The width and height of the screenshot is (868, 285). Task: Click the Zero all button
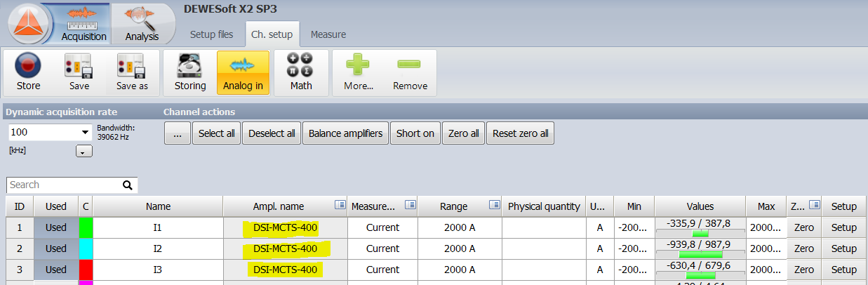[464, 133]
